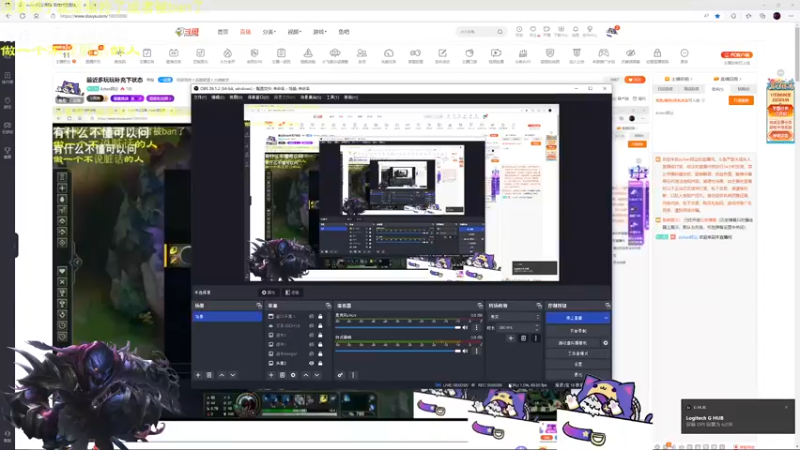Click the cloud icon in Douyu streamer toolbar
This screenshot has width=800, height=450.
pyautogui.click(x=335, y=55)
